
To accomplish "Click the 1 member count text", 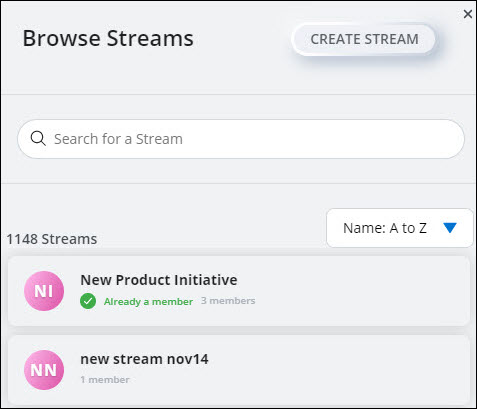I will point(105,380).
